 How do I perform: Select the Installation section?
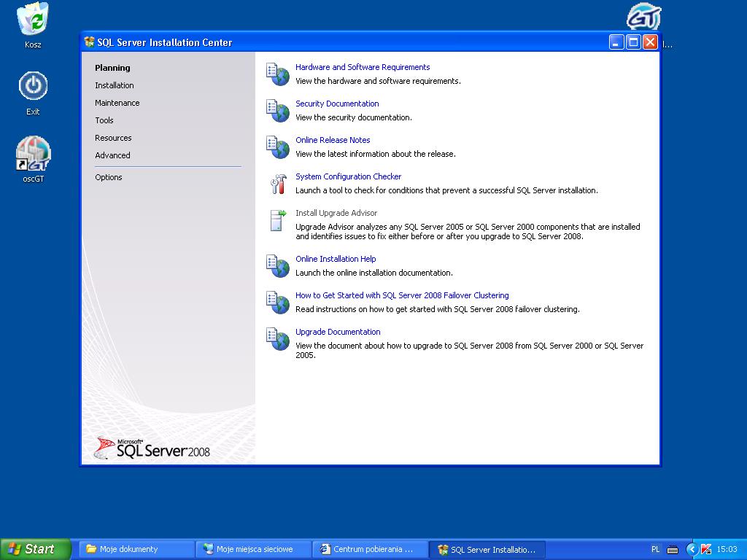[115, 85]
